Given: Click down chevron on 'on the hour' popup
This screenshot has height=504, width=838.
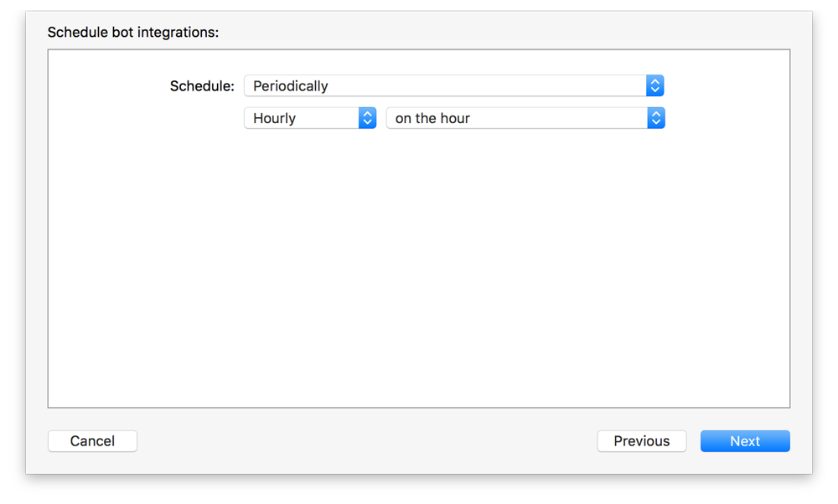Looking at the screenshot, I should coord(655,121).
